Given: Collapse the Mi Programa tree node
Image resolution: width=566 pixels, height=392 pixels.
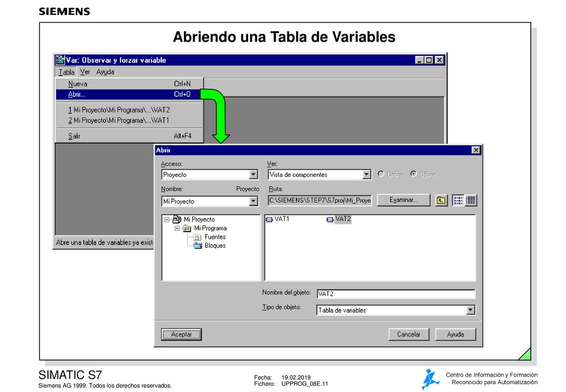Looking at the screenshot, I should [x=177, y=228].
